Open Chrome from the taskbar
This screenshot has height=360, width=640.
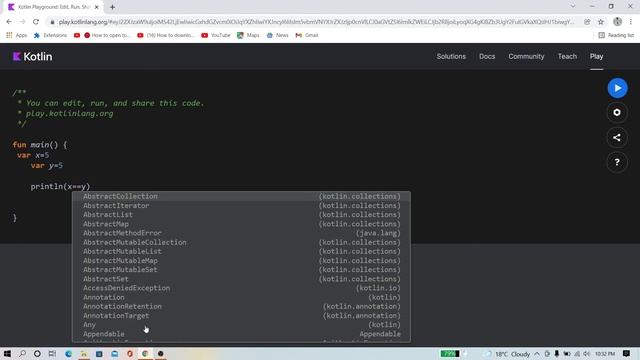tap(145, 353)
